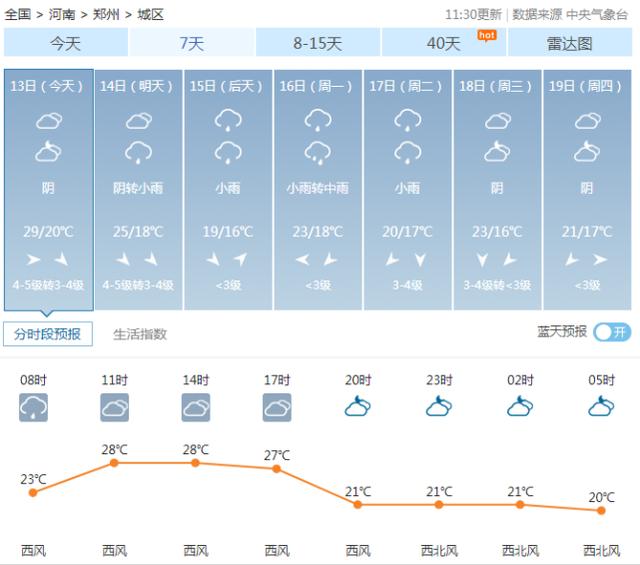Show the 生活指数 section
Screen dimensions: 640x565
140,334
